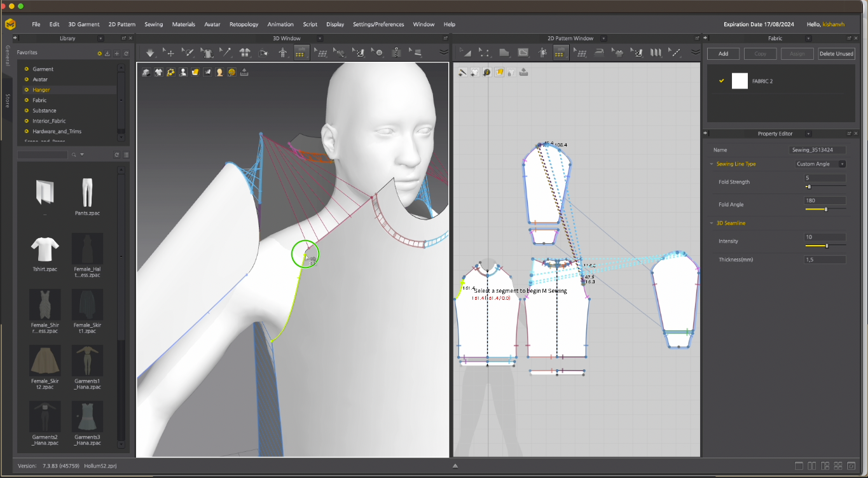Switch to the Store side tab
This screenshot has height=478, width=868.
tap(8, 101)
